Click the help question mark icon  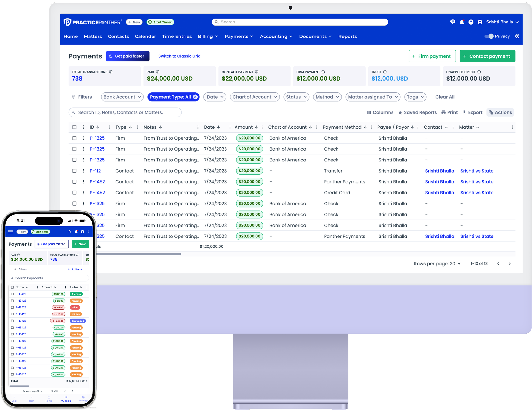(471, 22)
